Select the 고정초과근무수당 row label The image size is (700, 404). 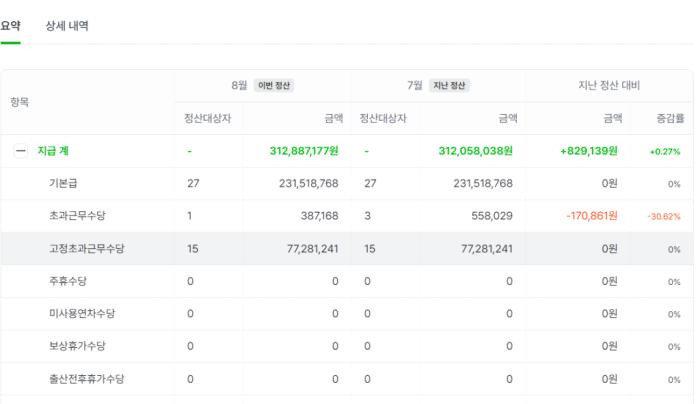pyautogui.click(x=87, y=249)
